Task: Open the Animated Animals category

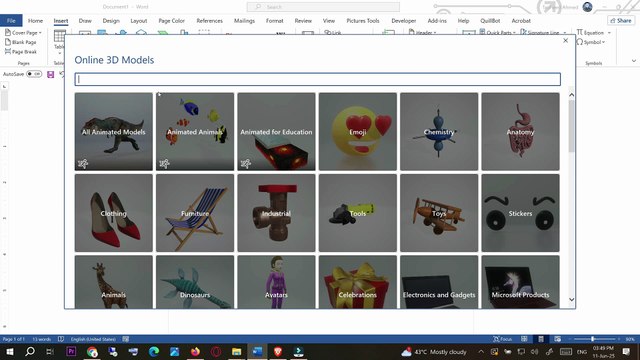Action: click(195, 131)
